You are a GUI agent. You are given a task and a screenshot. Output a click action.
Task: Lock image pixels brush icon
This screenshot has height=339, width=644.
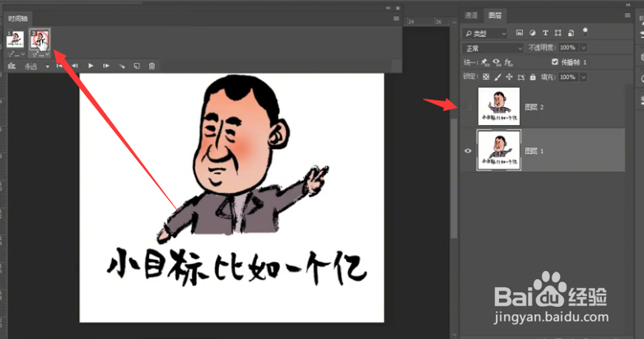497,77
